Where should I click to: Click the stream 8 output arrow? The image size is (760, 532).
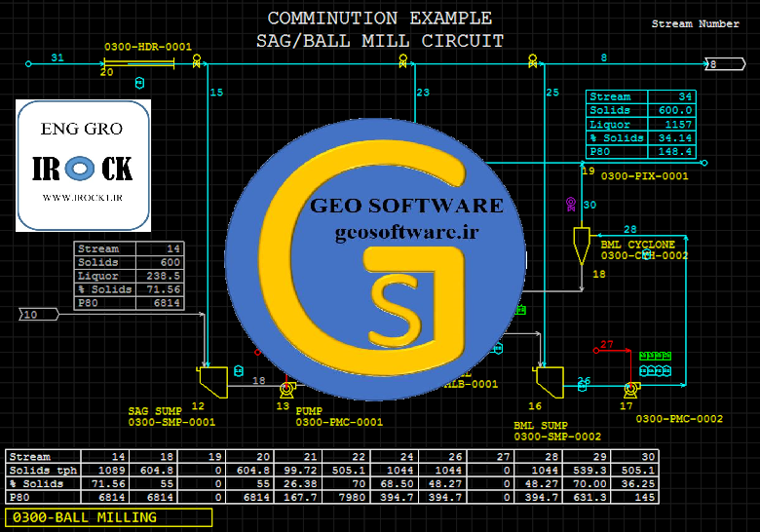pos(725,64)
